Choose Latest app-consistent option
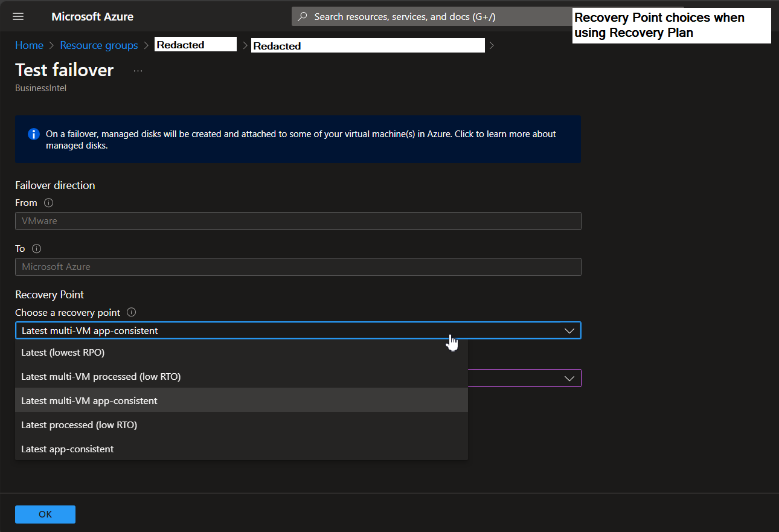This screenshot has width=779, height=532. tap(242, 449)
